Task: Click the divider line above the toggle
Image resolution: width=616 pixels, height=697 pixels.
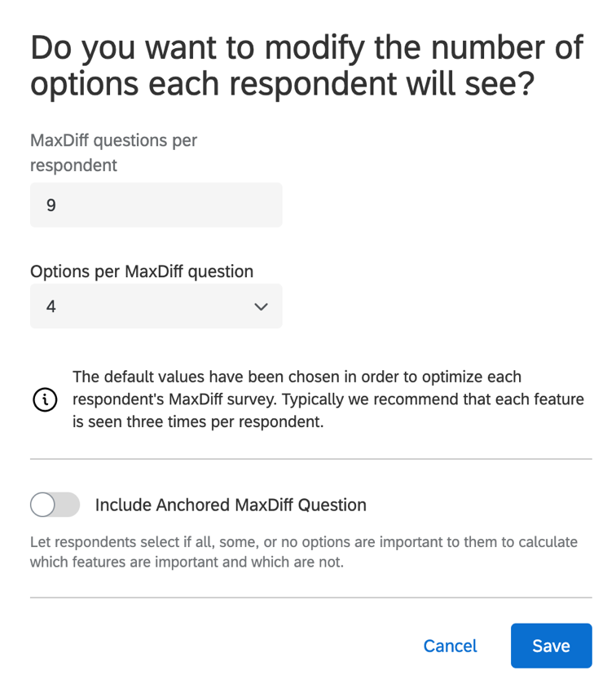Action: click(310, 459)
